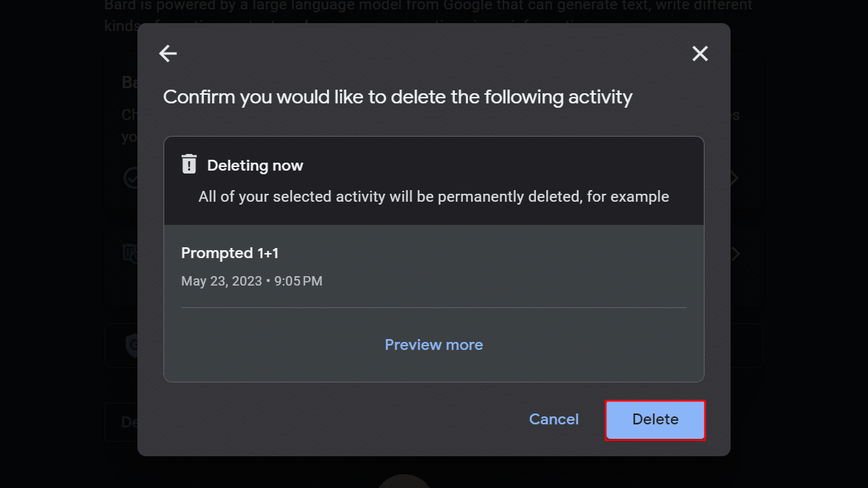Image resolution: width=868 pixels, height=488 pixels.
Task: Click the Deleting now heading
Action: (255, 166)
